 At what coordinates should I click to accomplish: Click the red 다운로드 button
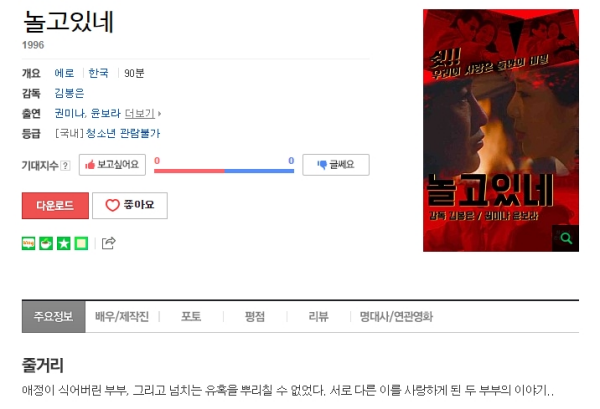[55, 205]
